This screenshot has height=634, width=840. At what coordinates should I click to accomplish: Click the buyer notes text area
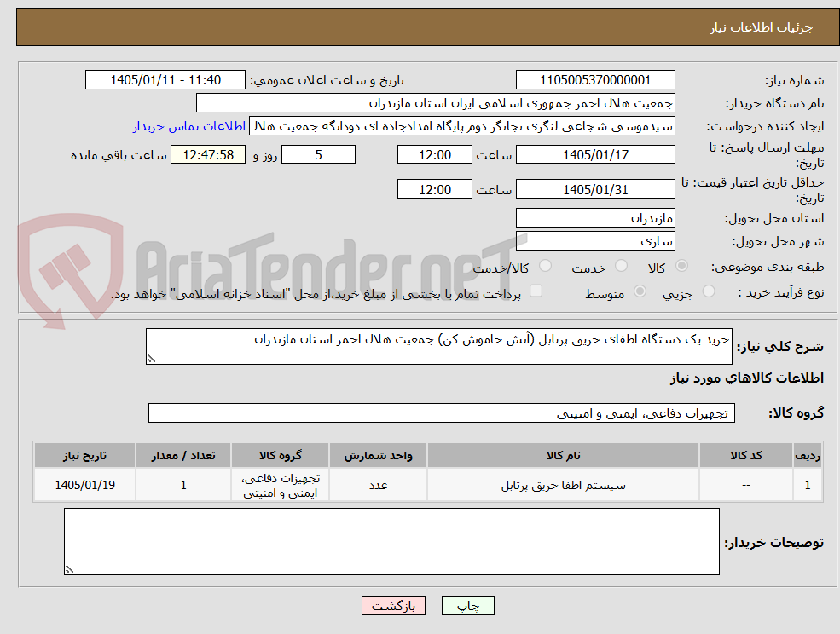click(x=391, y=542)
